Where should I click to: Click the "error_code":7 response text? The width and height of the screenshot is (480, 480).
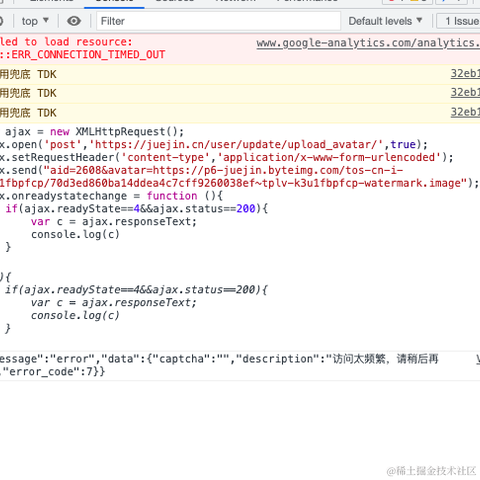52,372
